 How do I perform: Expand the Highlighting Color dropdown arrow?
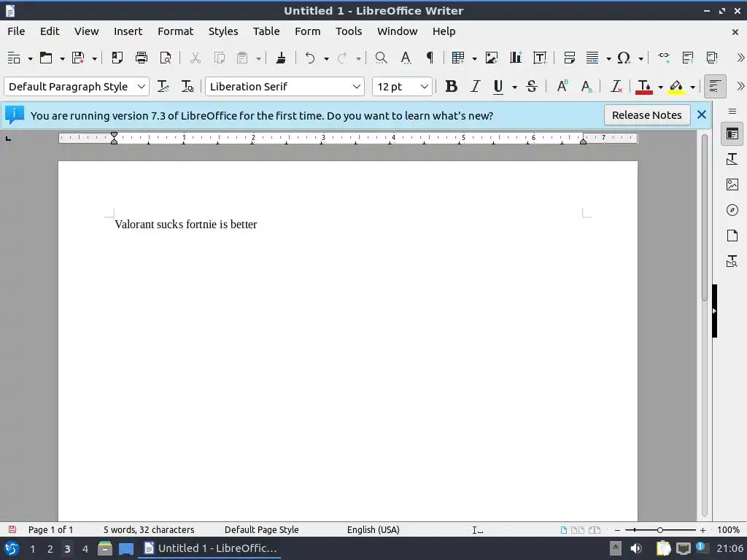(x=692, y=87)
